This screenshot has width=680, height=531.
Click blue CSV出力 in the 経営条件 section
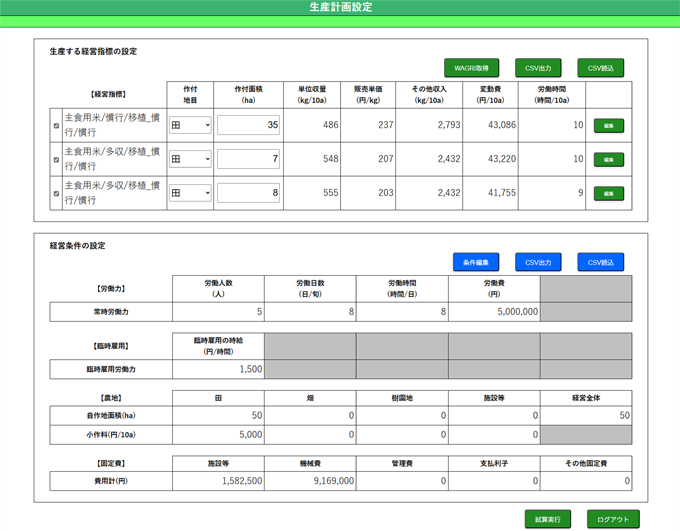point(538,262)
